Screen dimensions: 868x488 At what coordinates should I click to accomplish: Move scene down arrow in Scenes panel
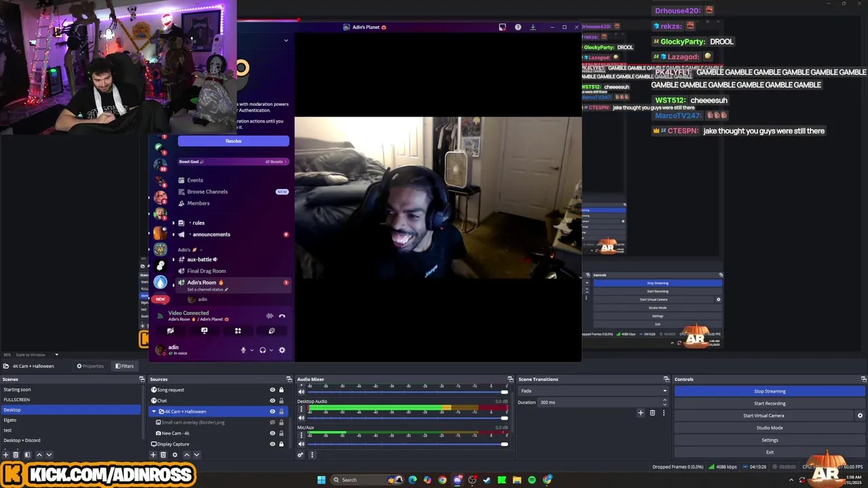[x=49, y=455]
